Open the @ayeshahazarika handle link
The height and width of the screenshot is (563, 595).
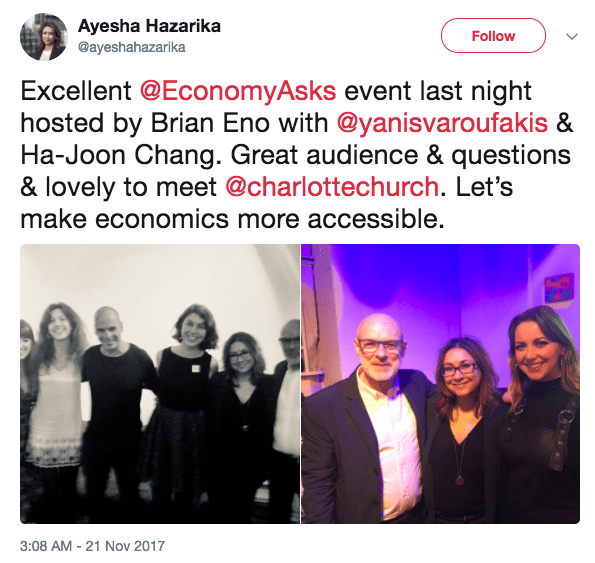(132, 47)
